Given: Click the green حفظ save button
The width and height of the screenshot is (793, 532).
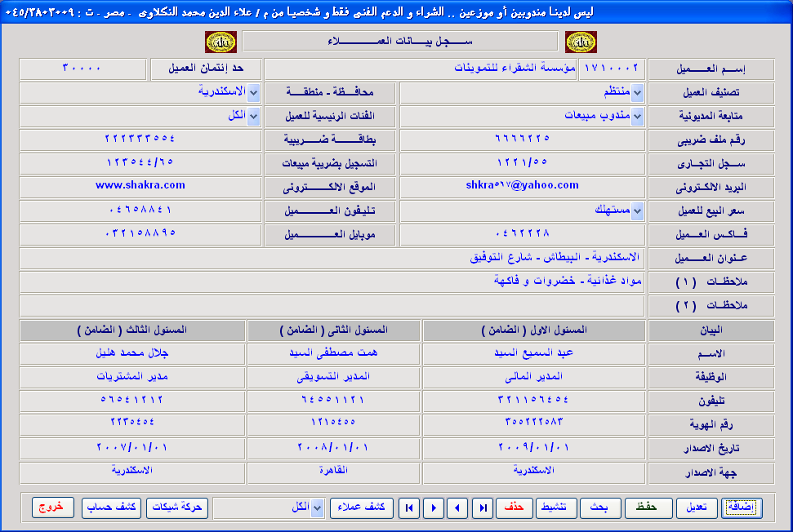Looking at the screenshot, I should tap(648, 508).
